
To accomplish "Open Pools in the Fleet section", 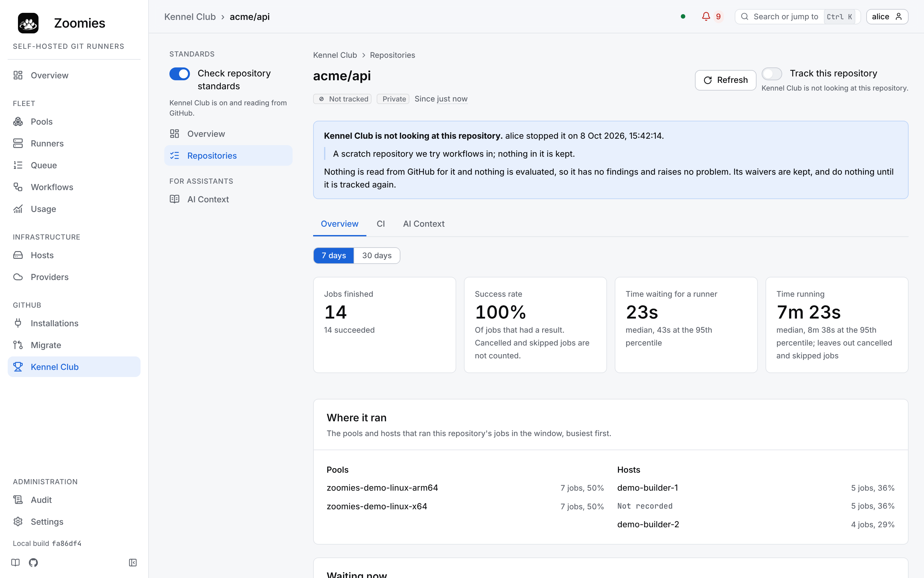I will pyautogui.click(x=74, y=122).
